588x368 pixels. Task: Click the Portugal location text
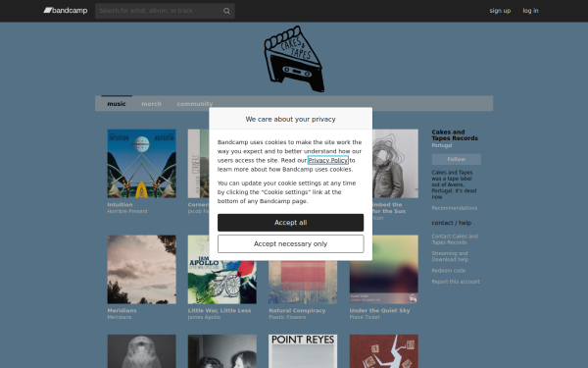[442, 145]
